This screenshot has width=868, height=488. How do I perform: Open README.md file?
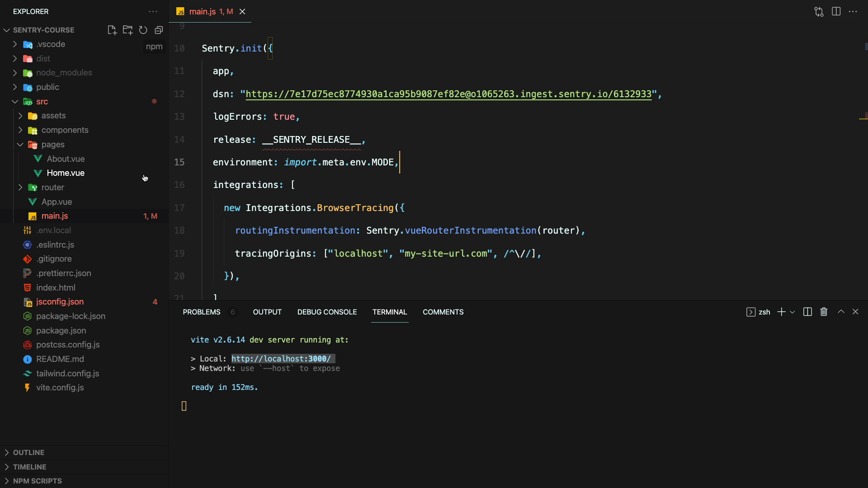[x=84, y=359]
